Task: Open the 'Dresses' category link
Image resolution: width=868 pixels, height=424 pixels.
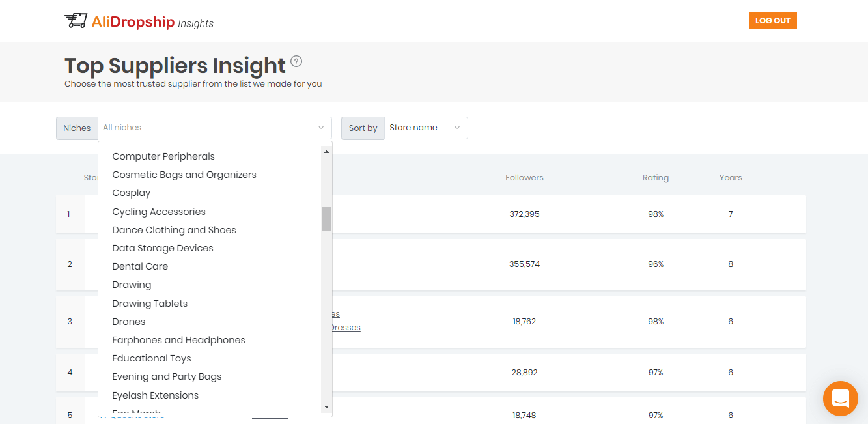Action: pyautogui.click(x=346, y=327)
